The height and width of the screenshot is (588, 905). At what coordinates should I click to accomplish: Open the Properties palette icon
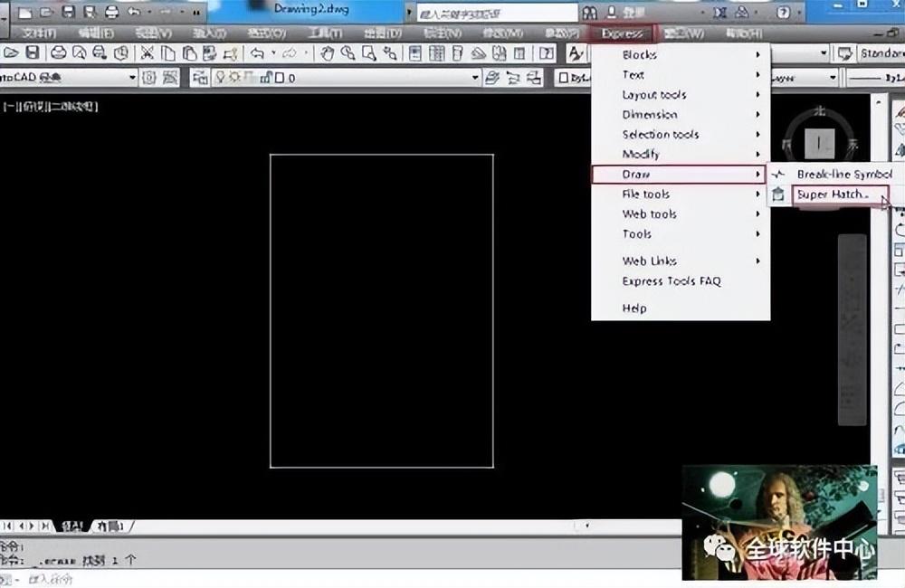click(x=415, y=53)
